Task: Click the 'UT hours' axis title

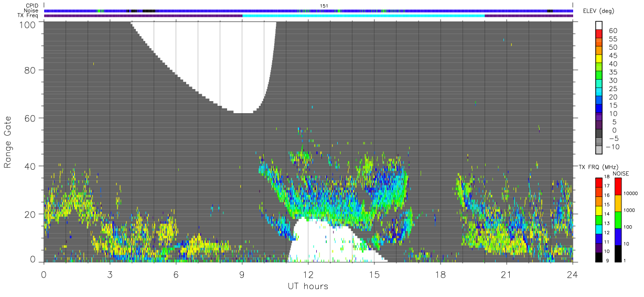Action: (x=308, y=287)
